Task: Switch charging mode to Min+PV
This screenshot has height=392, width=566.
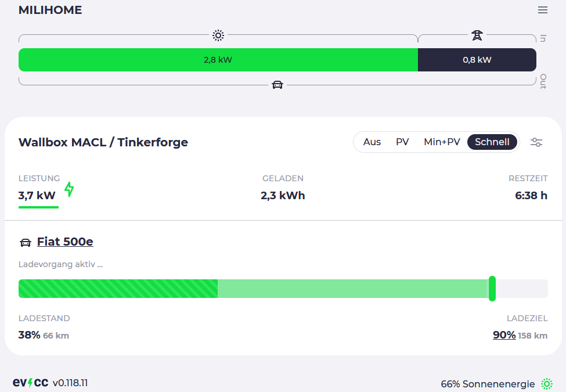Action: [442, 142]
